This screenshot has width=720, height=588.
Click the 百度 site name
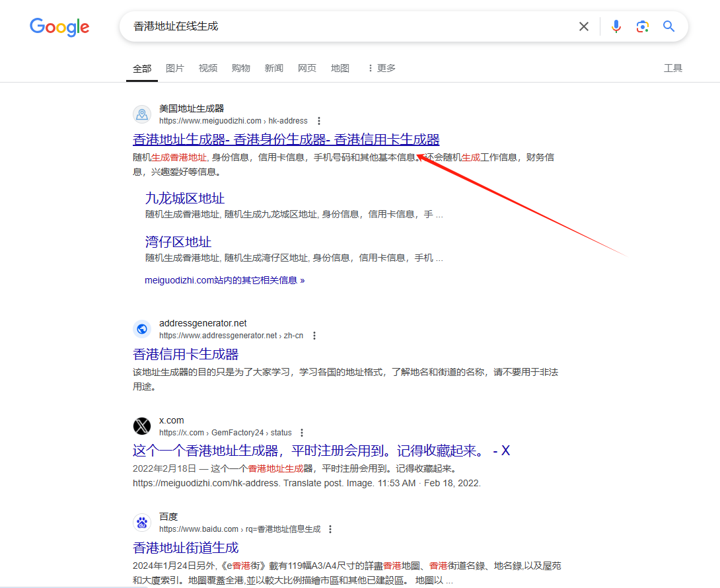click(168, 517)
